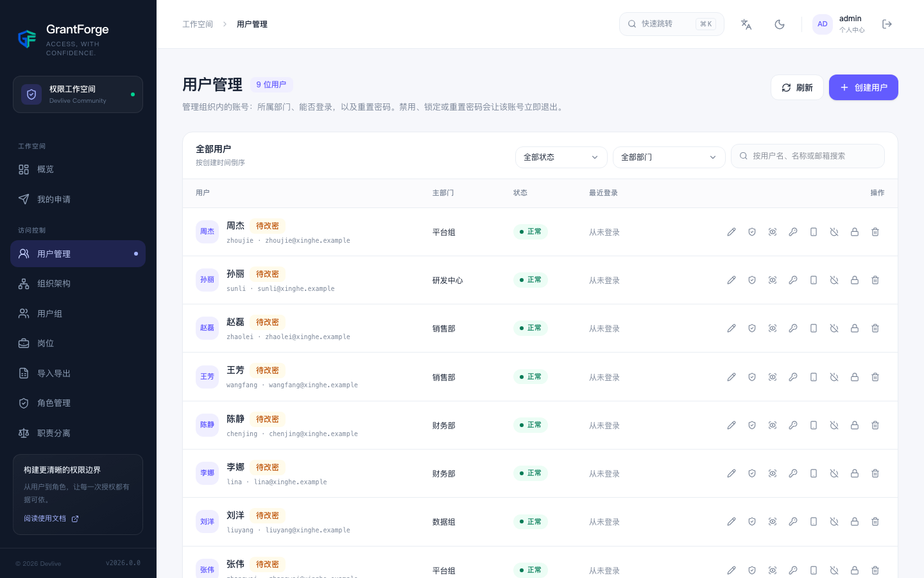This screenshot has height=578, width=924.
Task: Open the 全部部门 department filter dropdown
Action: coord(669,157)
